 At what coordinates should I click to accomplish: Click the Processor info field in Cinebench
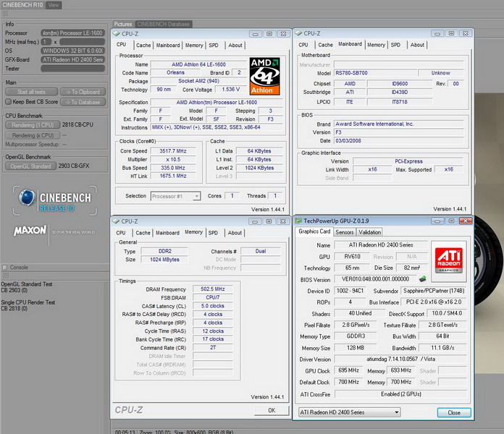pos(72,33)
